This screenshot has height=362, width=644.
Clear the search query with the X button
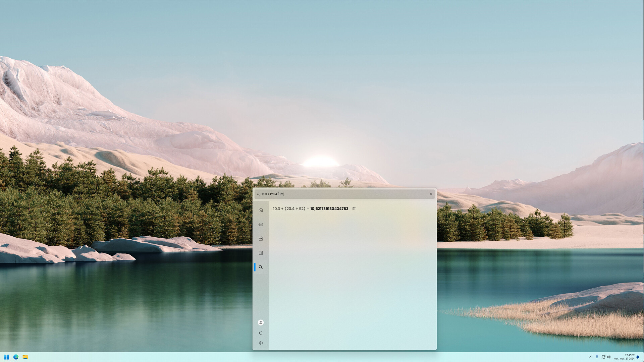431,194
